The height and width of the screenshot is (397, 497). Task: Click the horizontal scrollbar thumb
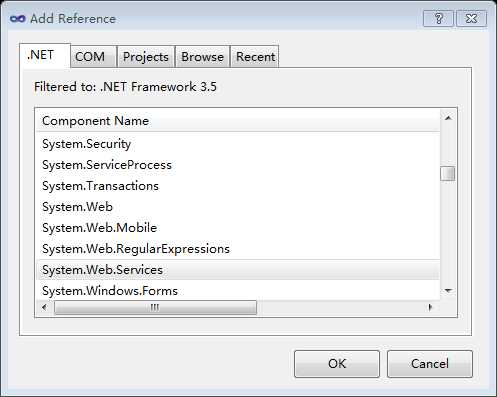point(155,307)
